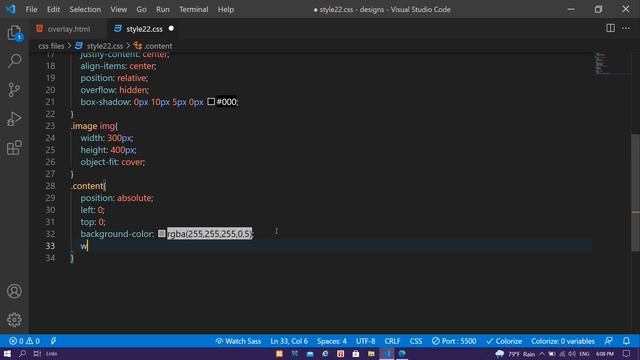
Task: Change language mode via CSS indicator
Action: coord(416,341)
